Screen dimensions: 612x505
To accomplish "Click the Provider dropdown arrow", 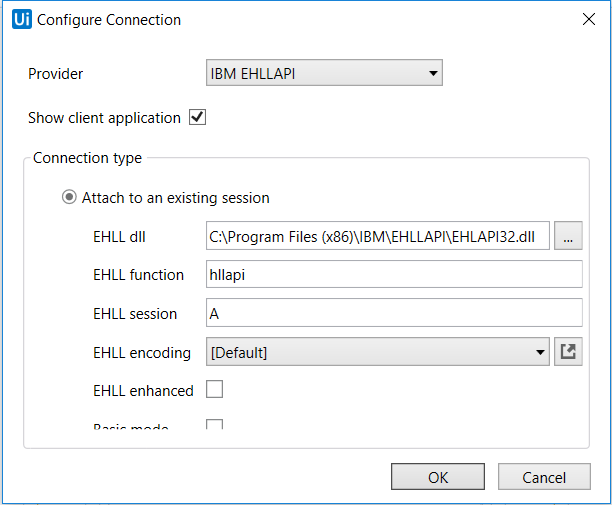I will 432,73.
